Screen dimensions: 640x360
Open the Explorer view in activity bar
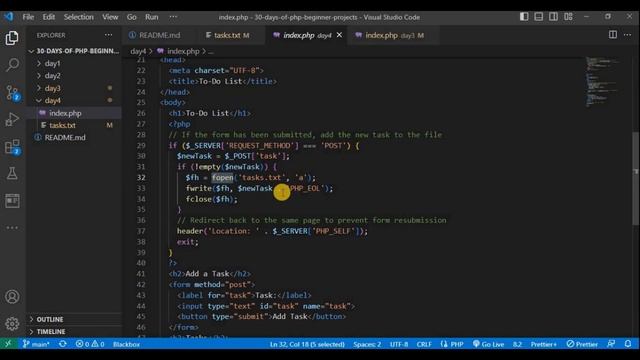12,38
